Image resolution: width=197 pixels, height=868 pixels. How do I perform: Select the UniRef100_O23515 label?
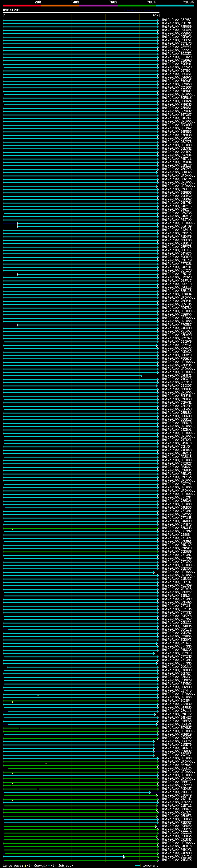pyautogui.click(x=177, y=50)
